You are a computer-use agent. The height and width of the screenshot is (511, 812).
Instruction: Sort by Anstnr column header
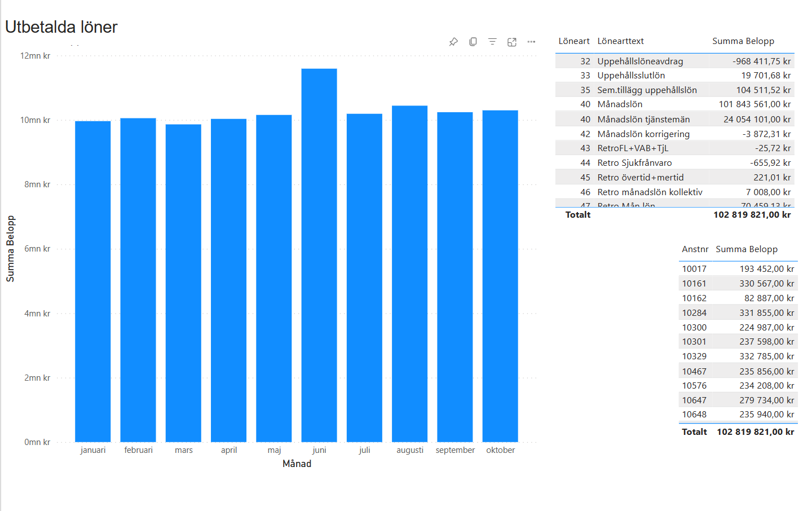(x=695, y=249)
